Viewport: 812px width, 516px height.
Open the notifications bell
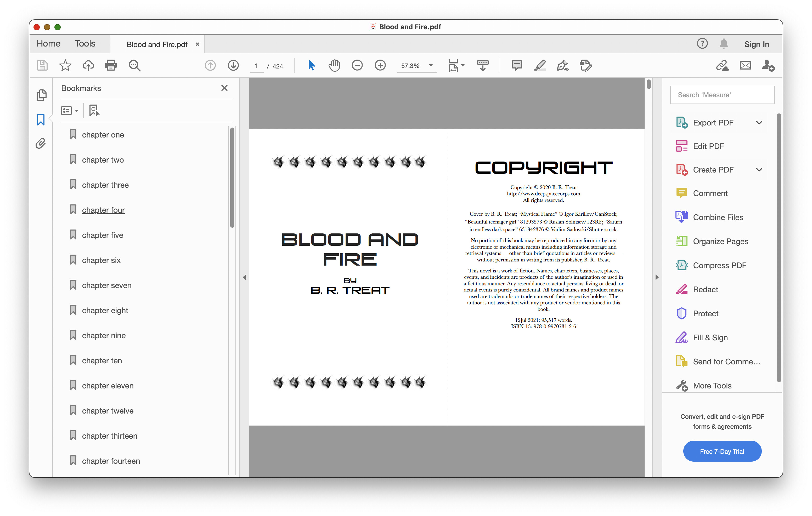coord(724,44)
